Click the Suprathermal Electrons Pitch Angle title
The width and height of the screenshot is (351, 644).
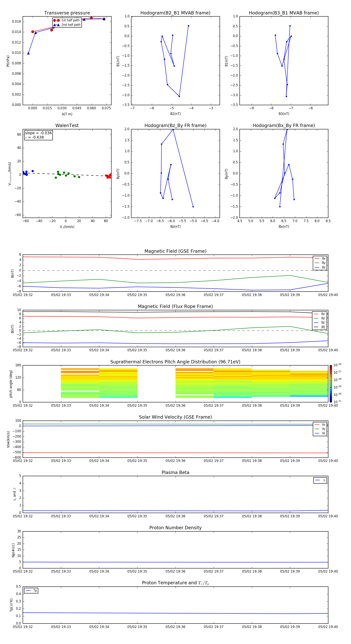coord(175,362)
